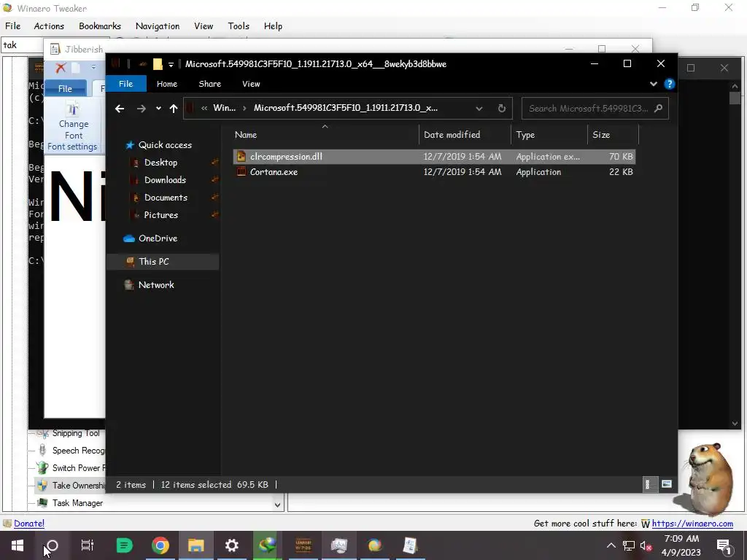Click the Back arrow in File Explorer
The height and width of the screenshot is (560, 747).
[120, 109]
